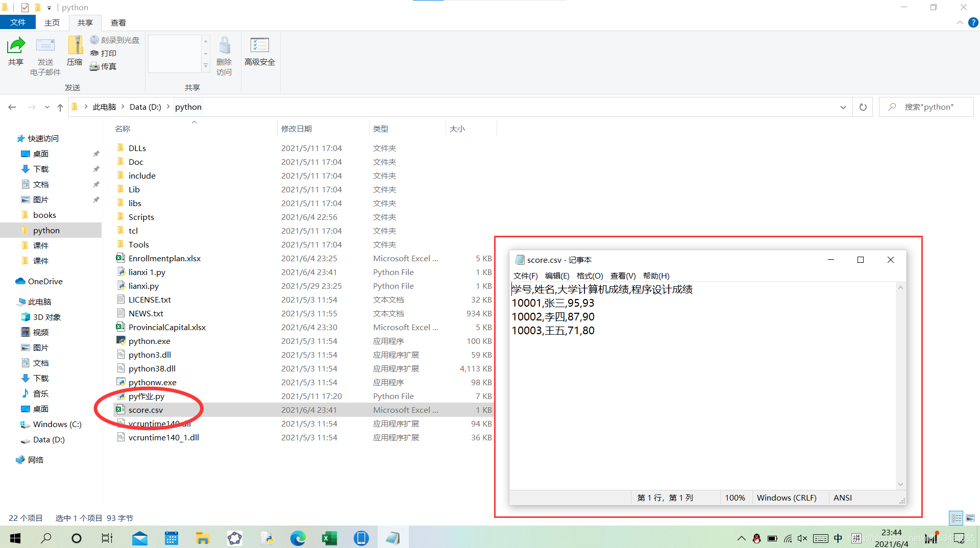
Task: Select Enrollmentplan.xlsx file
Action: pyautogui.click(x=304, y=258)
